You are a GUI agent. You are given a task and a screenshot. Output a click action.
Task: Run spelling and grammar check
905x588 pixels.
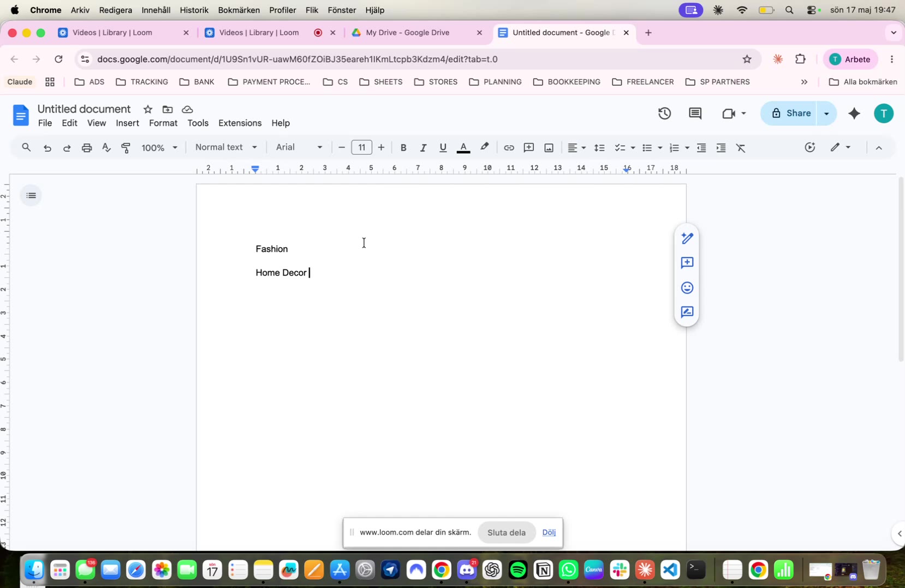[x=106, y=148]
